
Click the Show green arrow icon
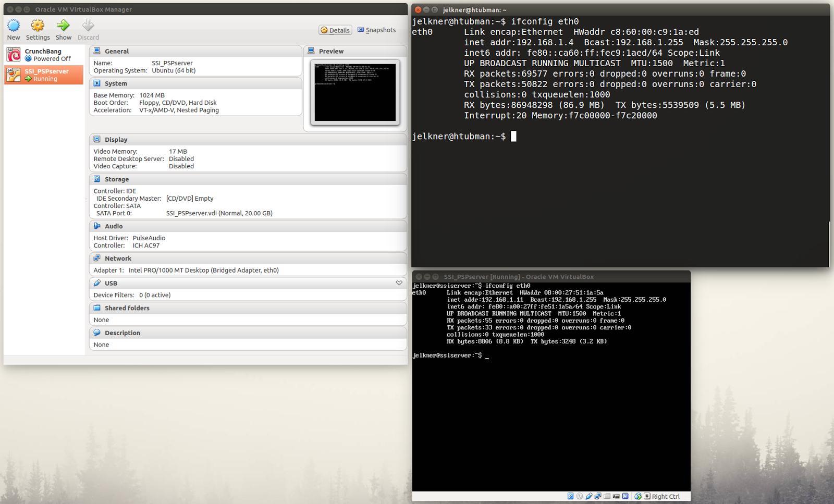coord(63,25)
